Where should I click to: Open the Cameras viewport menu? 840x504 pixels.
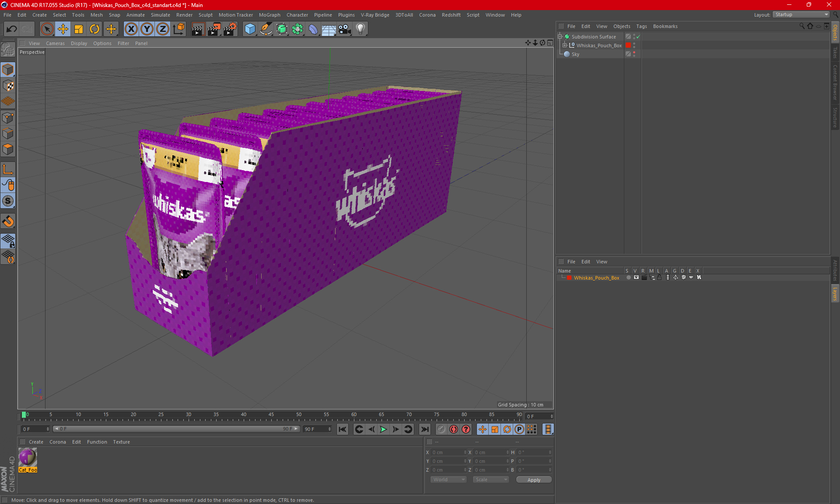(55, 43)
